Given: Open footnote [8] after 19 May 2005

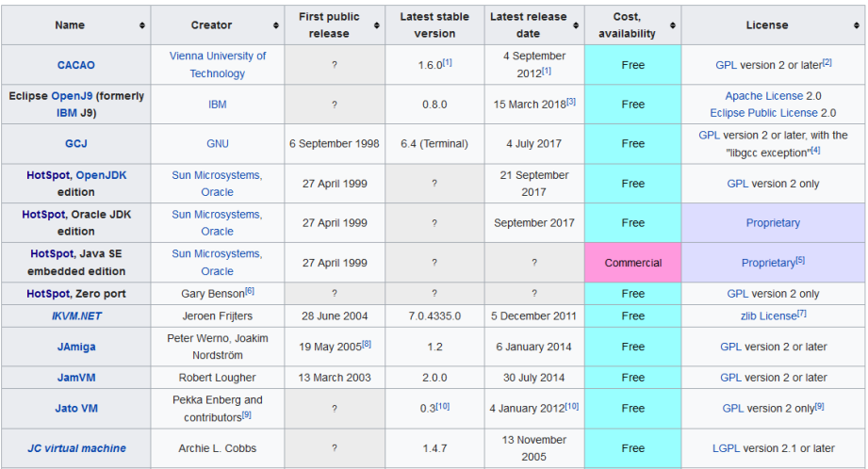Looking at the screenshot, I should point(367,344).
